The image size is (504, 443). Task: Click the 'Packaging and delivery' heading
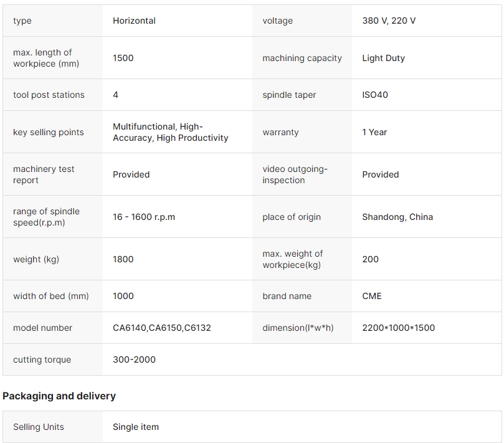point(59,396)
